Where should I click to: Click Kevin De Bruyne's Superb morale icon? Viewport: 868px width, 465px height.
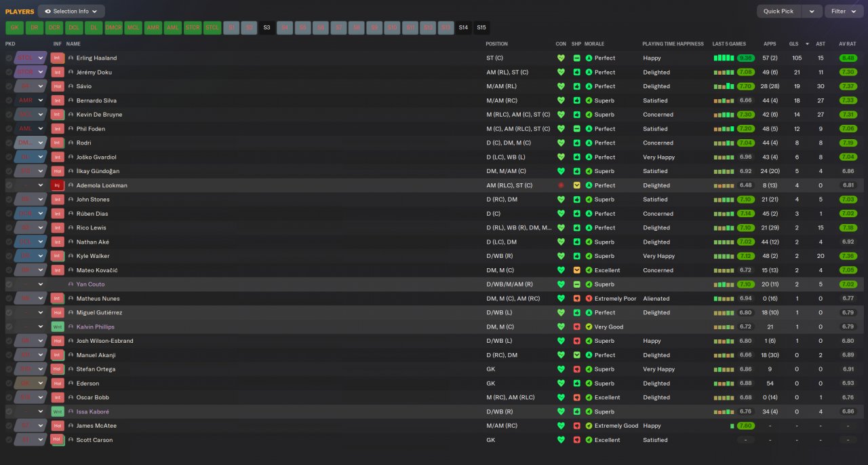tap(589, 115)
